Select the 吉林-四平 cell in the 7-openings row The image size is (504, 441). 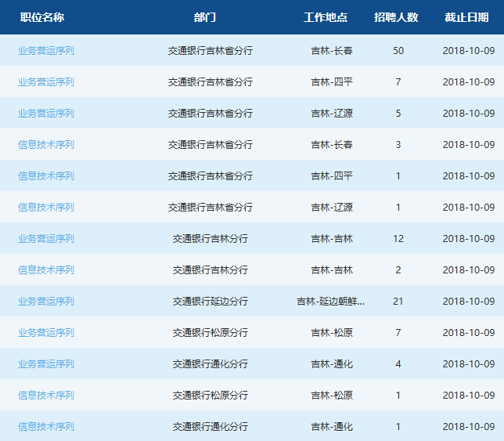332,82
